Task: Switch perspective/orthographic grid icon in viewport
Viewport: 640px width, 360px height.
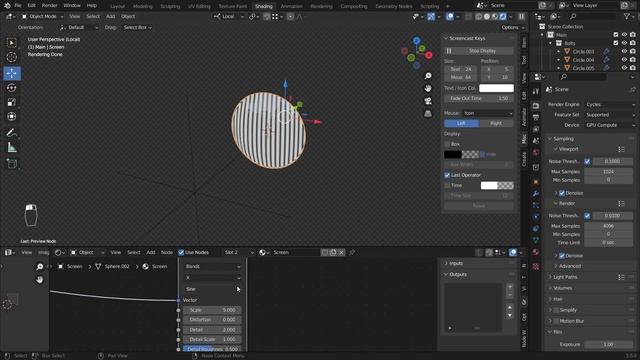Action: pos(428,113)
